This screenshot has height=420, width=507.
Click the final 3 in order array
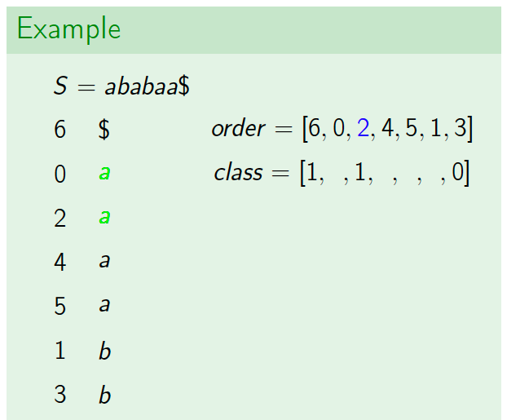pyautogui.click(x=460, y=128)
